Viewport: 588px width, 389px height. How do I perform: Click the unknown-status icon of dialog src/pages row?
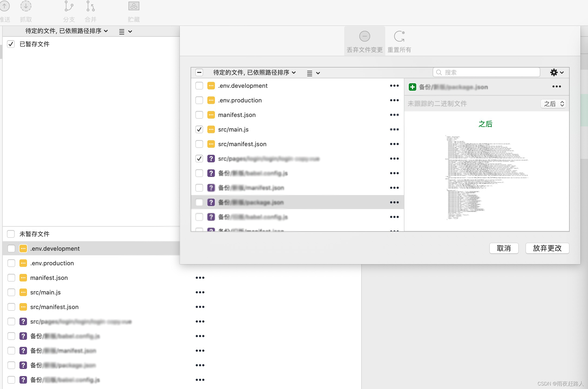coord(211,159)
